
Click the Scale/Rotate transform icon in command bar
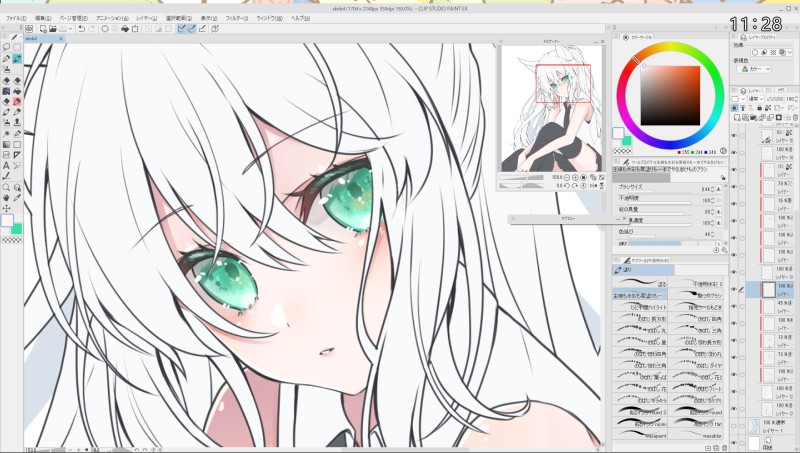click(135, 29)
